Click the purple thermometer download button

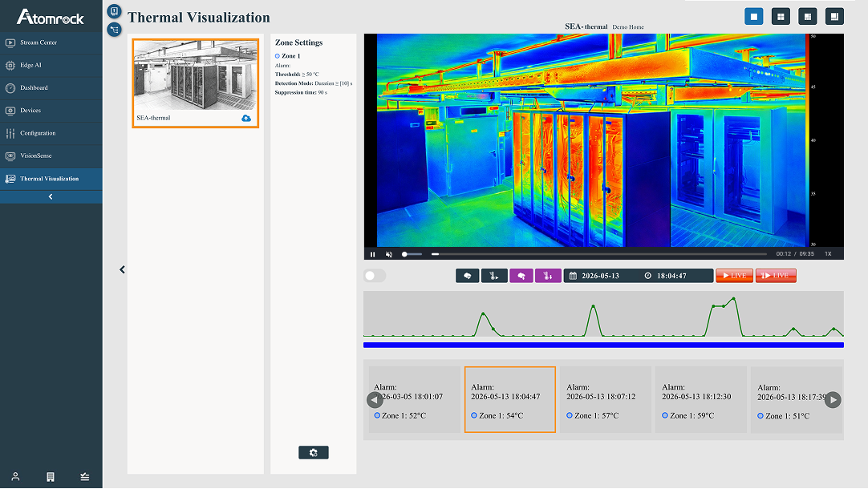point(548,276)
